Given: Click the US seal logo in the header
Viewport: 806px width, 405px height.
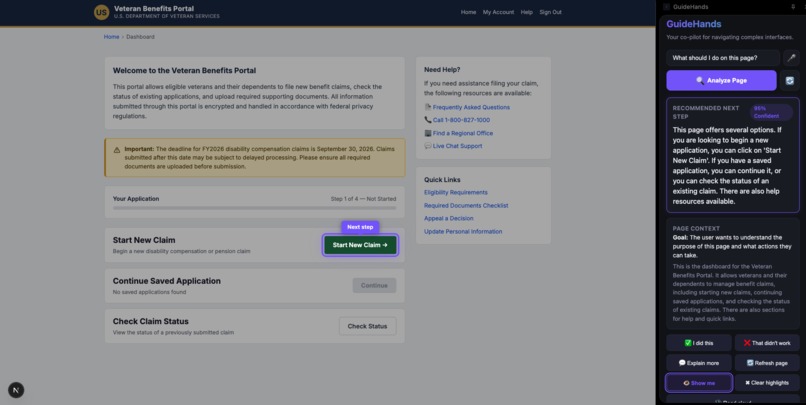Looking at the screenshot, I should coord(101,12).
